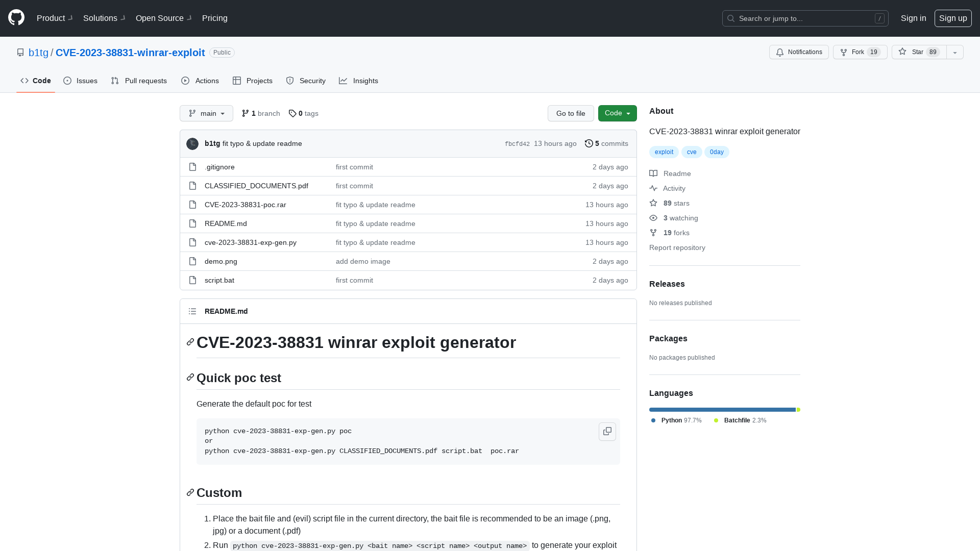Click the exploit topic tag icon
This screenshot has height=551, width=980.
tap(664, 152)
